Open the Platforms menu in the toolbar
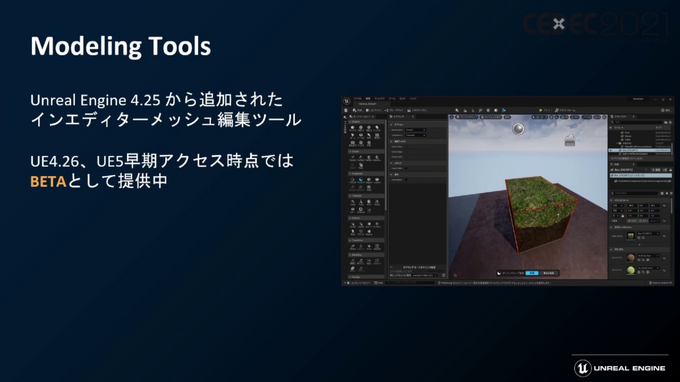The image size is (680, 382). 566,110
